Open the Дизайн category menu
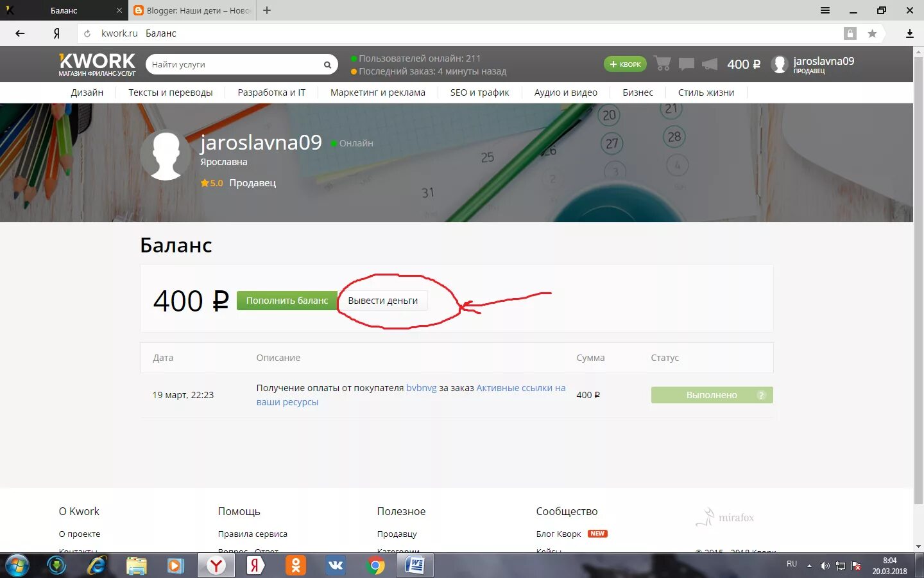This screenshot has width=924, height=578. [87, 92]
